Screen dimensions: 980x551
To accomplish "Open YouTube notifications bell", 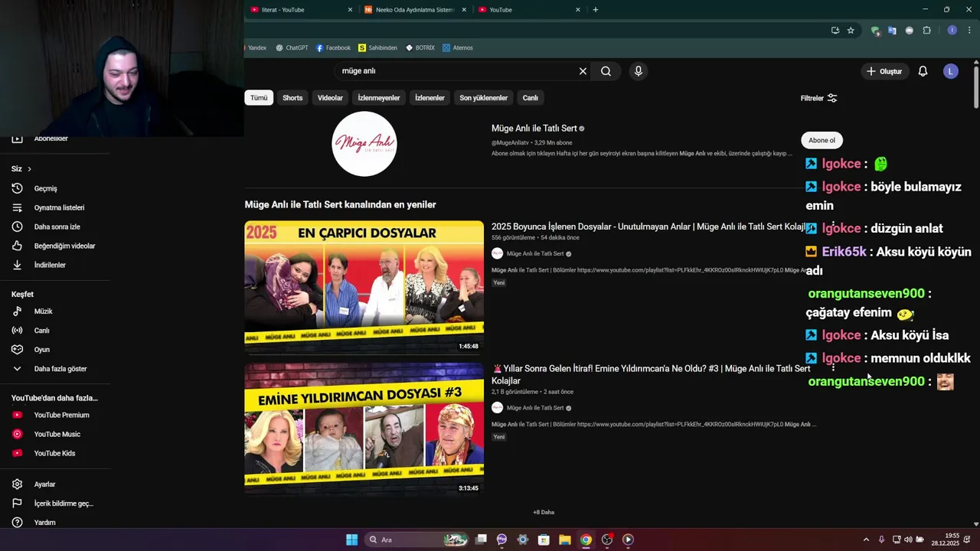I will (x=923, y=71).
